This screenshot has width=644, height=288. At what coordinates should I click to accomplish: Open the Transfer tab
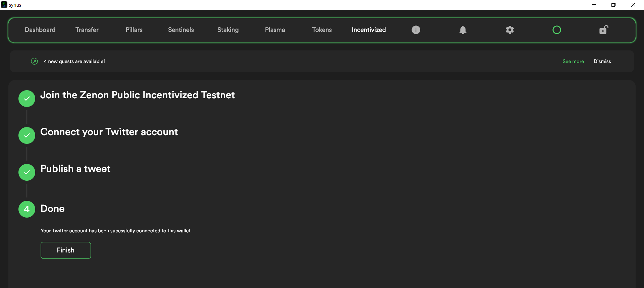pyautogui.click(x=87, y=30)
